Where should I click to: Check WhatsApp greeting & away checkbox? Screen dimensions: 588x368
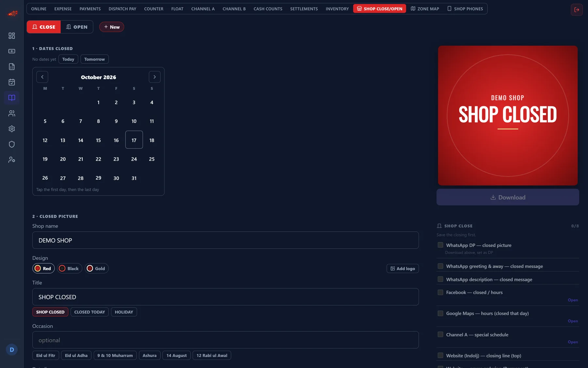tap(440, 266)
